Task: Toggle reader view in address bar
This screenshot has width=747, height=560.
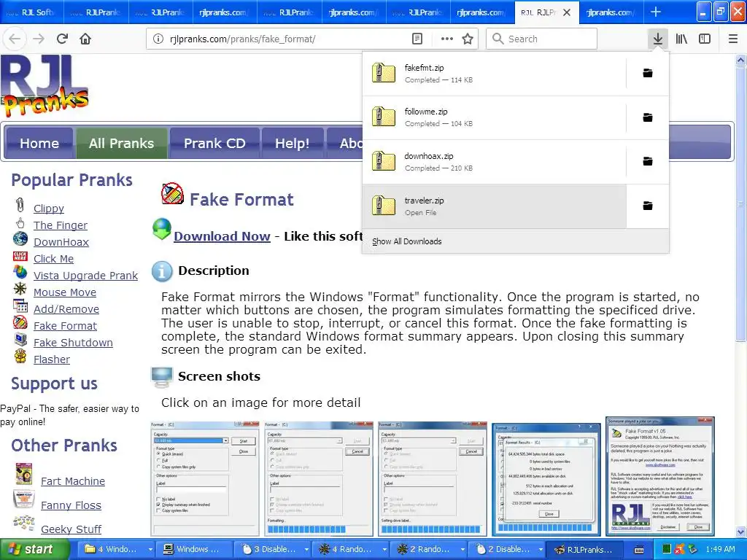Action: point(417,39)
